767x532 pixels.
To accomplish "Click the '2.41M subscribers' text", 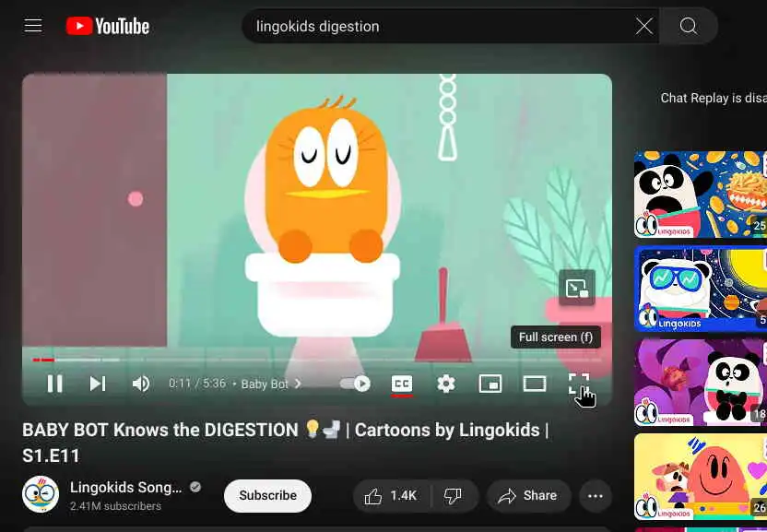I will tap(115, 506).
